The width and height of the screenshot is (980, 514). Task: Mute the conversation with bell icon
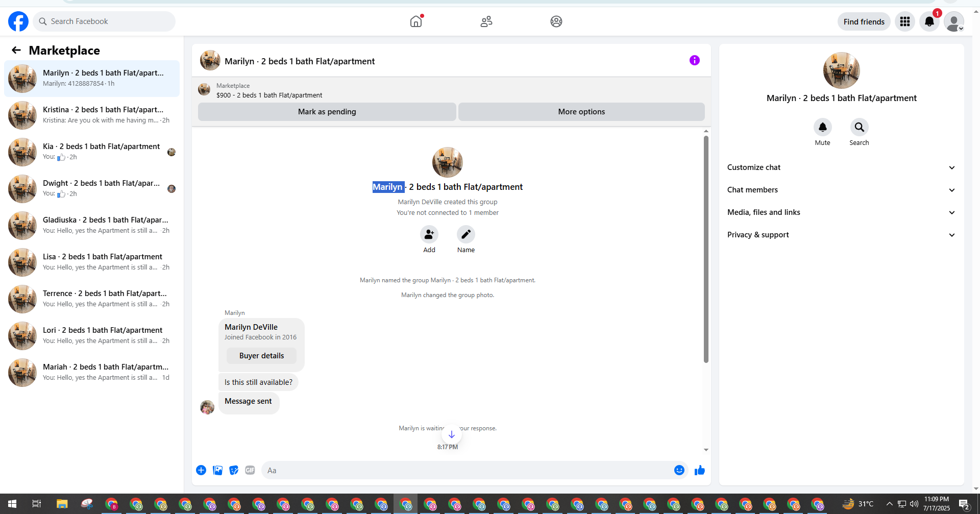point(823,127)
